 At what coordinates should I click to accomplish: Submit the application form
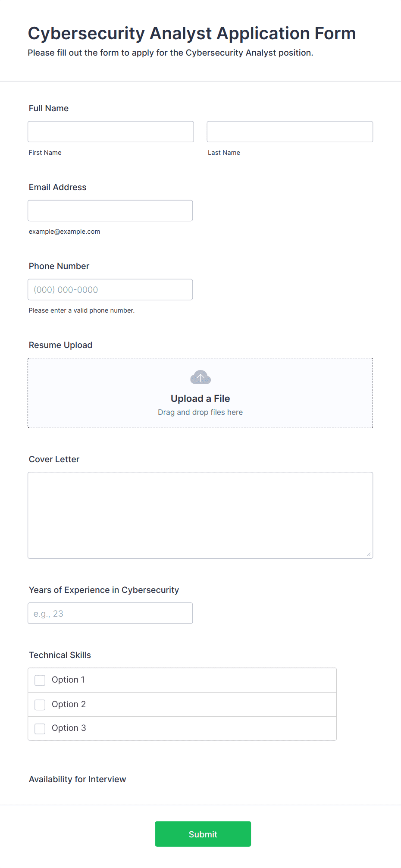click(203, 834)
